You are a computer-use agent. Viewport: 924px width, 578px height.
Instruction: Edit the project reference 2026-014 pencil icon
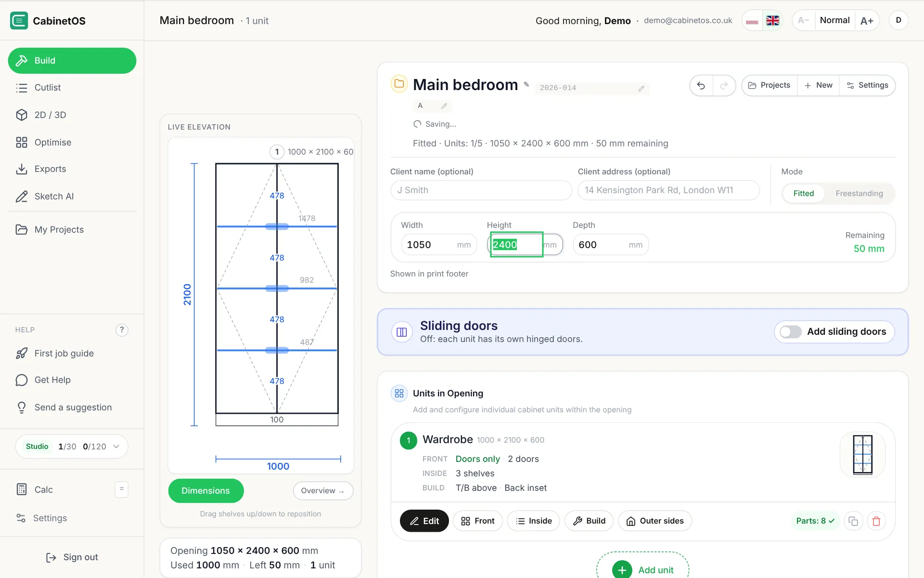[641, 89]
